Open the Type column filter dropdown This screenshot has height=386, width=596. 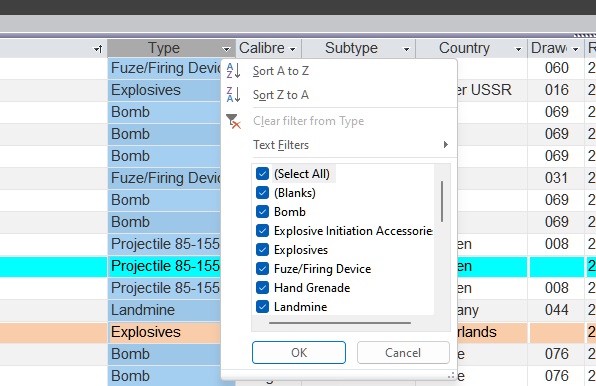pyautogui.click(x=226, y=49)
